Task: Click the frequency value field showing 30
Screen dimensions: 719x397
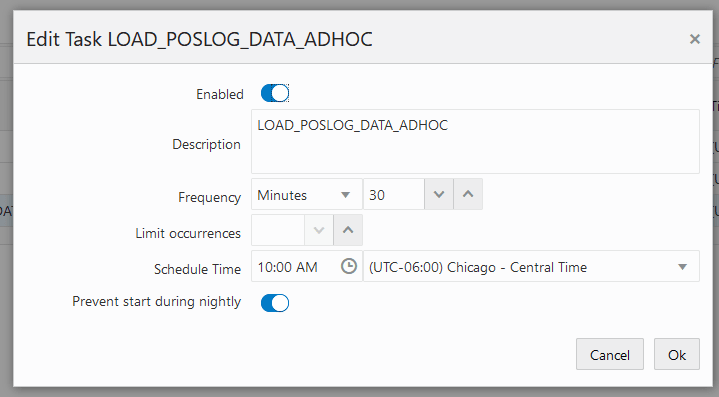Action: pyautogui.click(x=394, y=194)
